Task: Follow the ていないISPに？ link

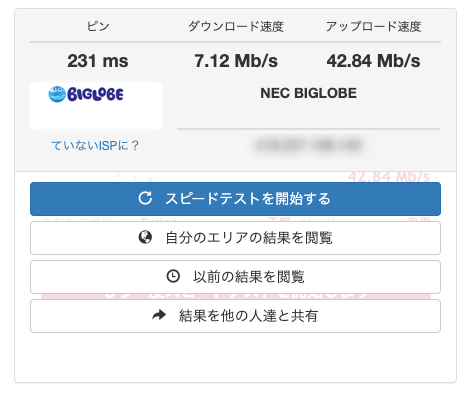Action: 95,145
